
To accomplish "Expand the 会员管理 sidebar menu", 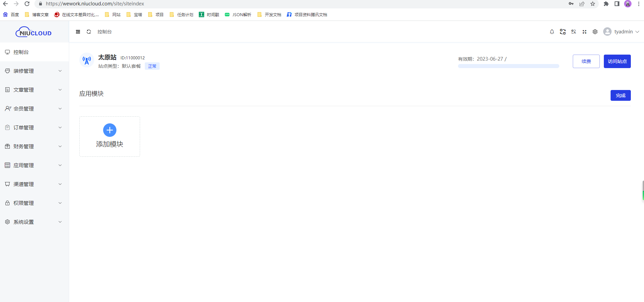I will pos(34,109).
